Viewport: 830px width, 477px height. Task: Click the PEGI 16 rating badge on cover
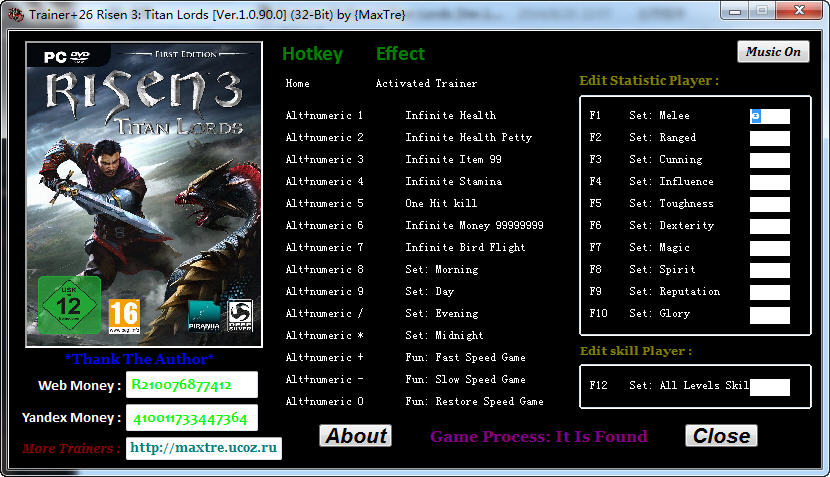pyautogui.click(x=124, y=316)
